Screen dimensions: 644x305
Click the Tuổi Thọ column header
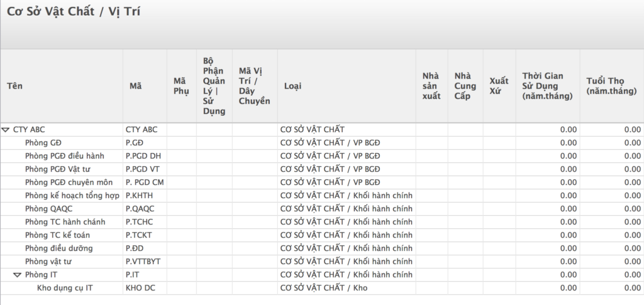coord(612,86)
